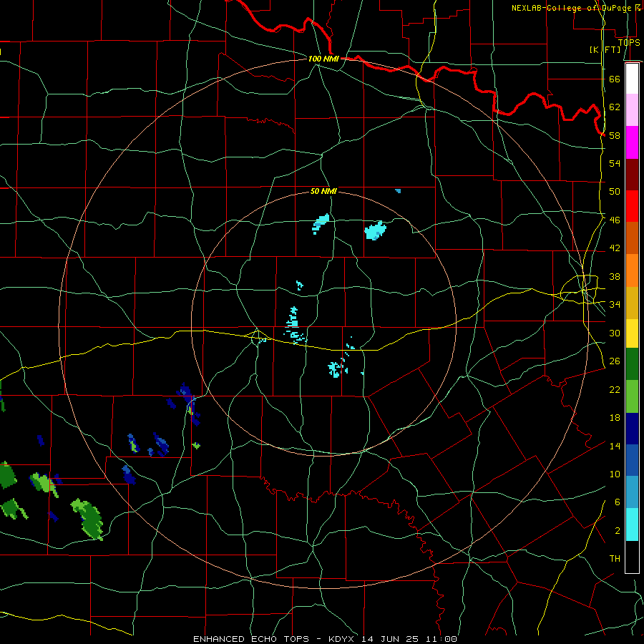Viewport: 644px width, 644px height.
Task: Click the yellow 30 kft legend swatch
Action: (632, 333)
